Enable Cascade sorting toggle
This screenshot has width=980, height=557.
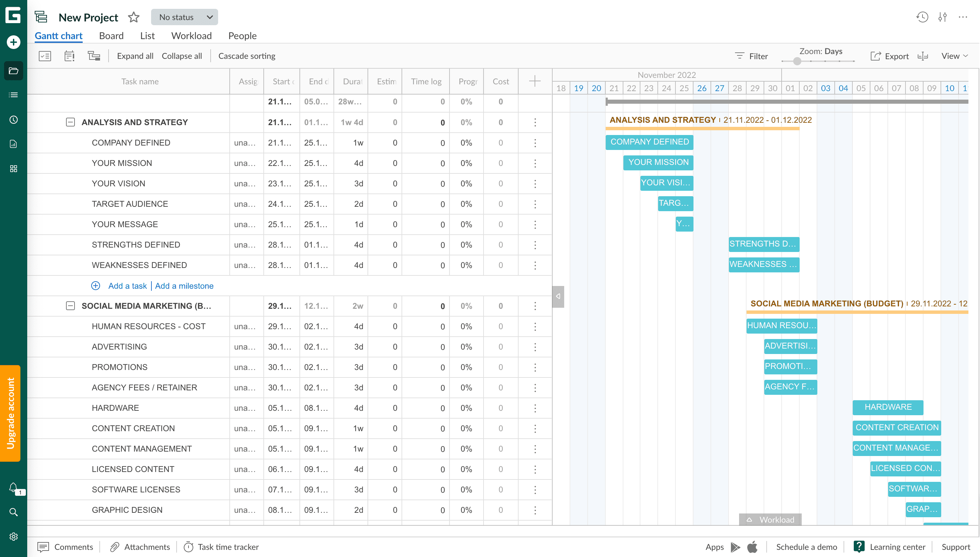[246, 56]
